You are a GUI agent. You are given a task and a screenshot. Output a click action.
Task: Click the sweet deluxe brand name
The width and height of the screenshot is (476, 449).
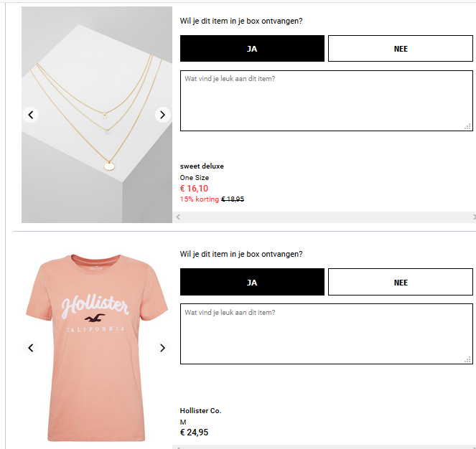click(x=202, y=166)
